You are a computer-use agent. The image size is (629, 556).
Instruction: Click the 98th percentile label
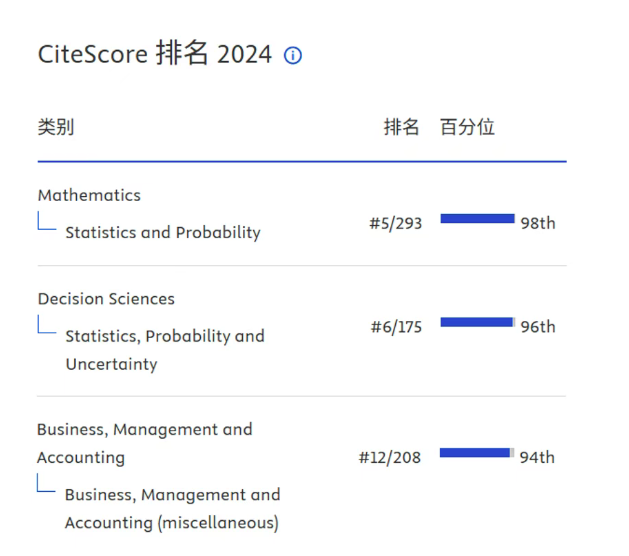tap(538, 223)
